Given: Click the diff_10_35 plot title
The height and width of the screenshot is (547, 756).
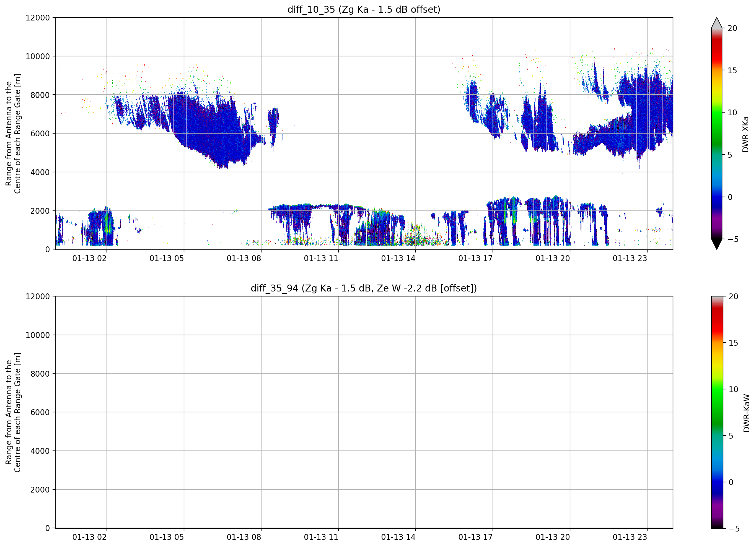Looking at the screenshot, I should 364,9.
